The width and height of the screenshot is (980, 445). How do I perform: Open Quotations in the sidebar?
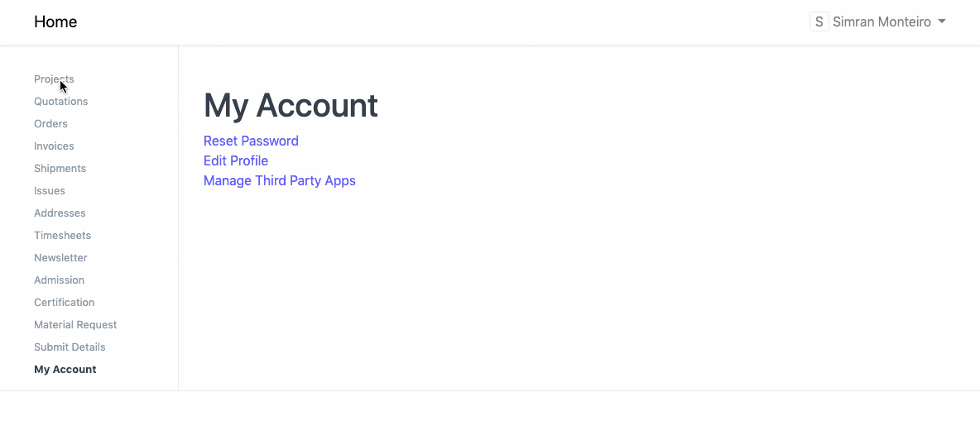pyautogui.click(x=60, y=102)
